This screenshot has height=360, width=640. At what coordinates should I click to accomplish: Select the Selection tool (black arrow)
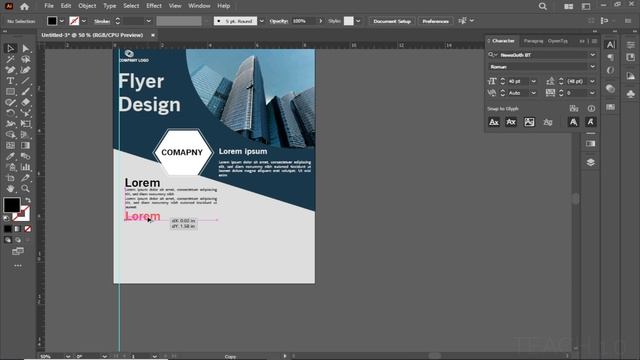[x=10, y=49]
